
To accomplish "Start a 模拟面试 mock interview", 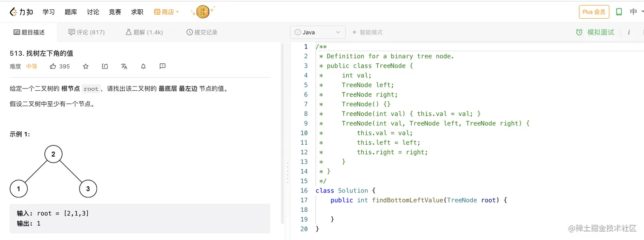I will pos(595,32).
